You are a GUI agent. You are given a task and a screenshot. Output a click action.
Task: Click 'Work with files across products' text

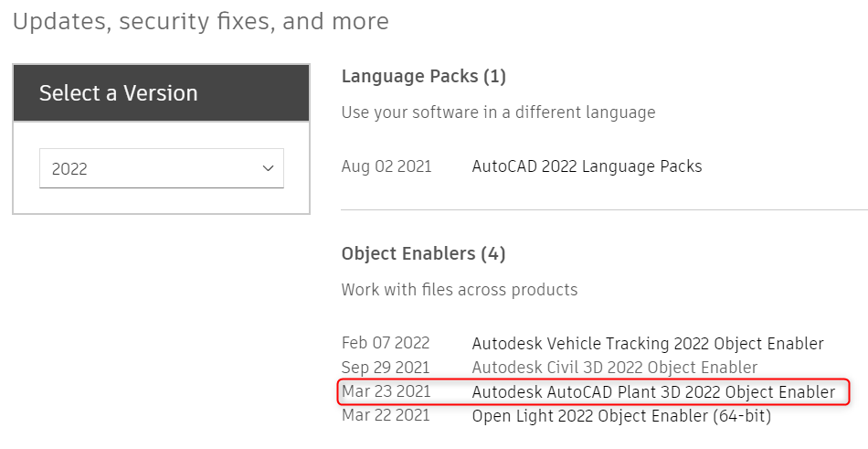coord(460,290)
